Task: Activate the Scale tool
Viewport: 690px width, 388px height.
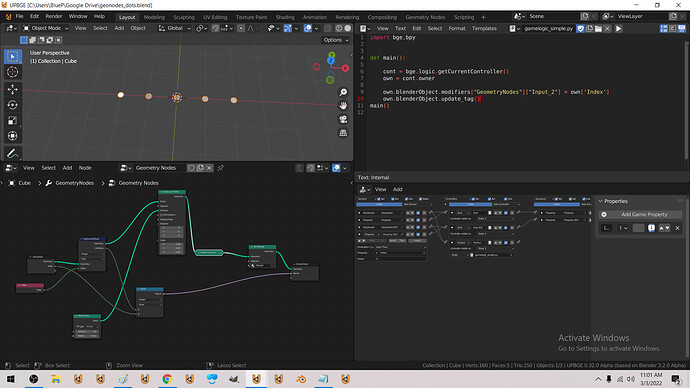Action: coord(12,120)
